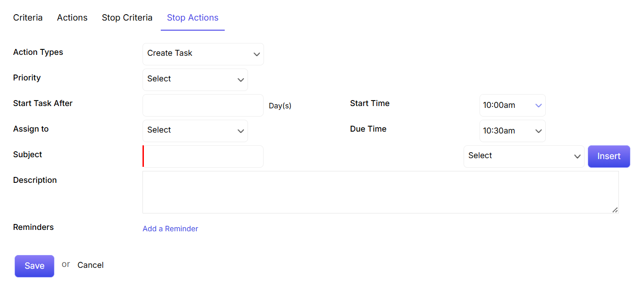Open the Start Time dropdown at 10:00am
This screenshot has width=644, height=282.
[x=512, y=105]
